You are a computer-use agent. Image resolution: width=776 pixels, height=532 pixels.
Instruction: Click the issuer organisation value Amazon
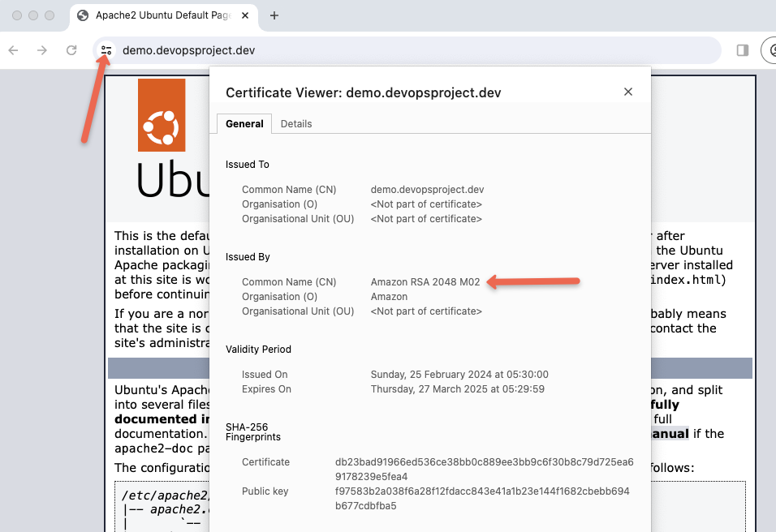coord(389,297)
